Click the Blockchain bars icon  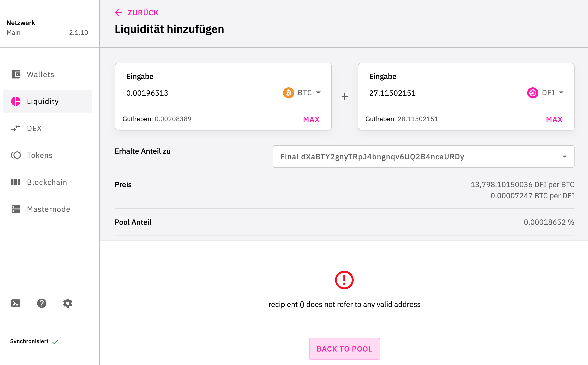click(16, 182)
